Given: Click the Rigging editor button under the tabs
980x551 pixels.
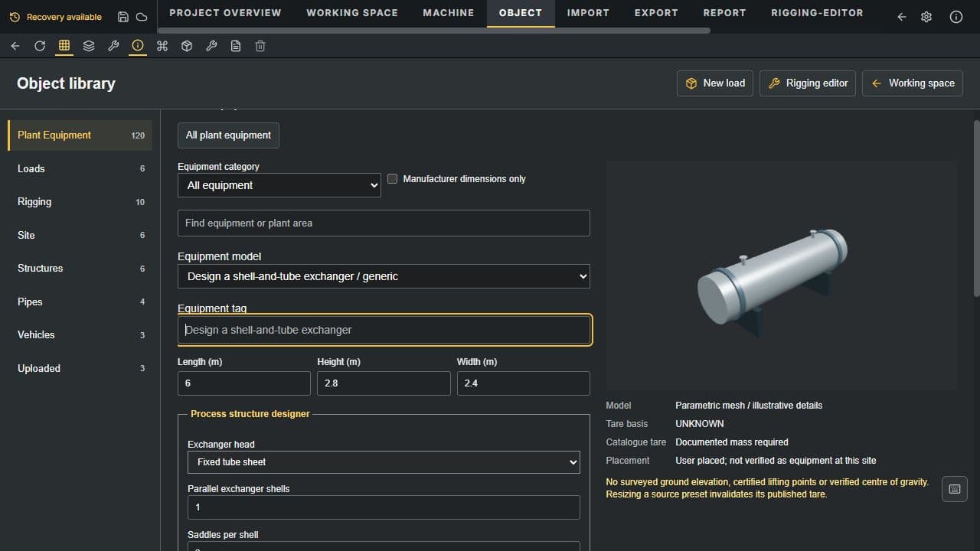Looking at the screenshot, I should pyautogui.click(x=808, y=83).
